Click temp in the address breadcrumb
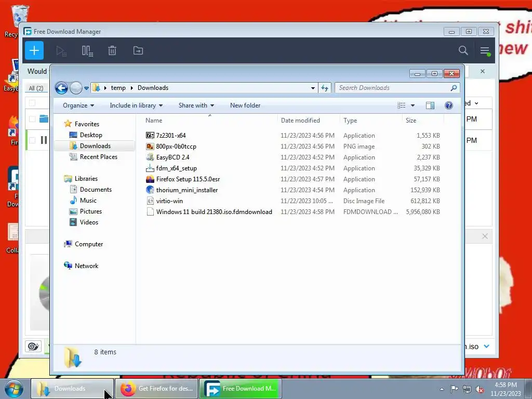The width and height of the screenshot is (532, 399). click(x=118, y=88)
